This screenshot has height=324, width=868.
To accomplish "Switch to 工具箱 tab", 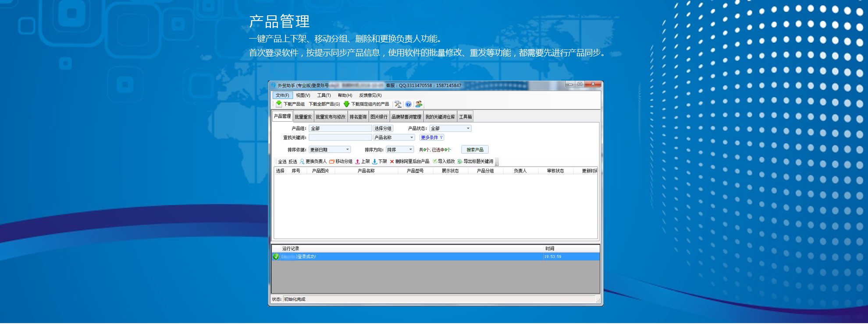I will (x=465, y=117).
